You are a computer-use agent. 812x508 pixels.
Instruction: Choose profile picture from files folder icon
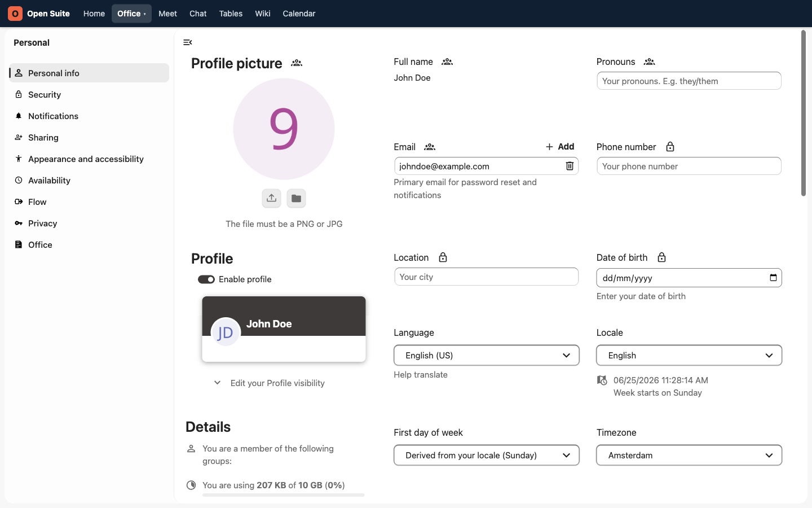point(296,198)
